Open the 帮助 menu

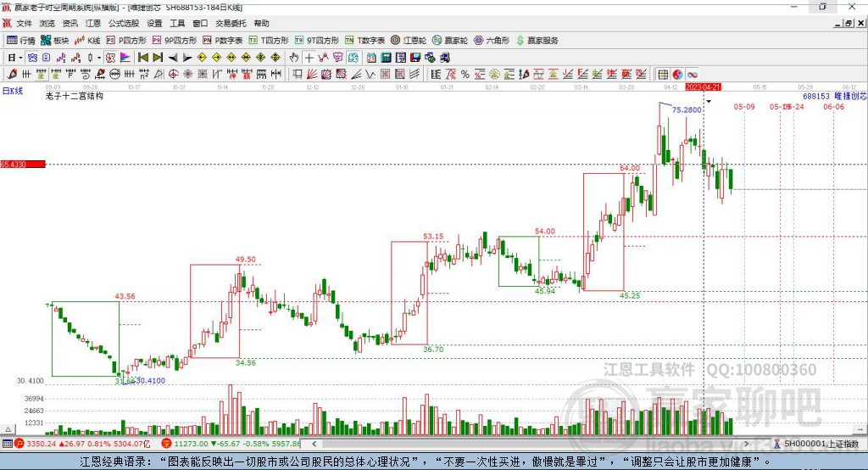261,23
